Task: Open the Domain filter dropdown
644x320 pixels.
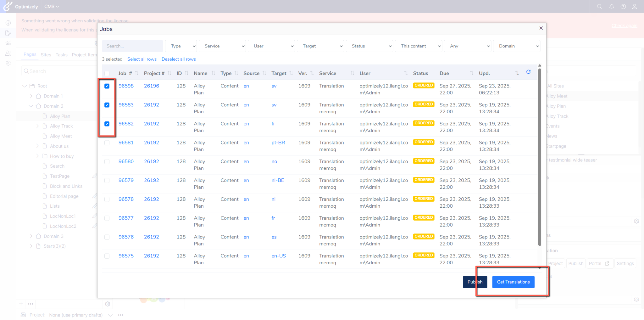Action: click(x=517, y=46)
